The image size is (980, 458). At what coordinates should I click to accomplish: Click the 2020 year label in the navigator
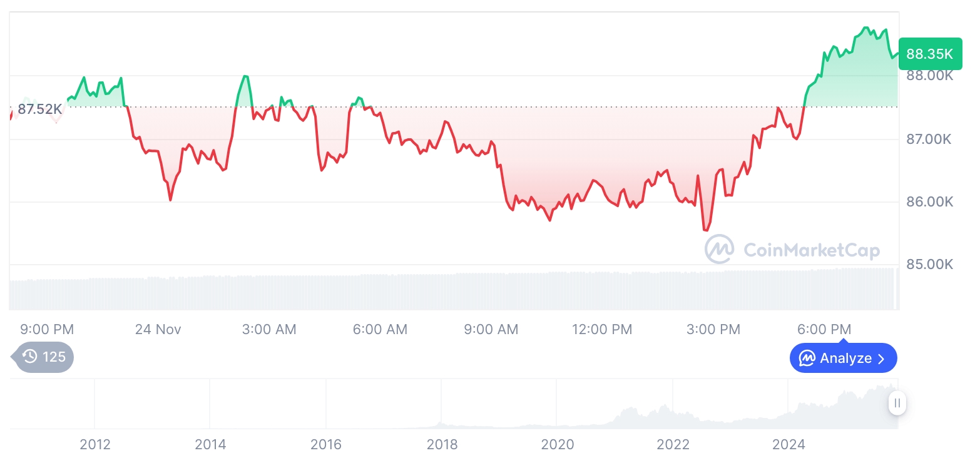(x=557, y=445)
